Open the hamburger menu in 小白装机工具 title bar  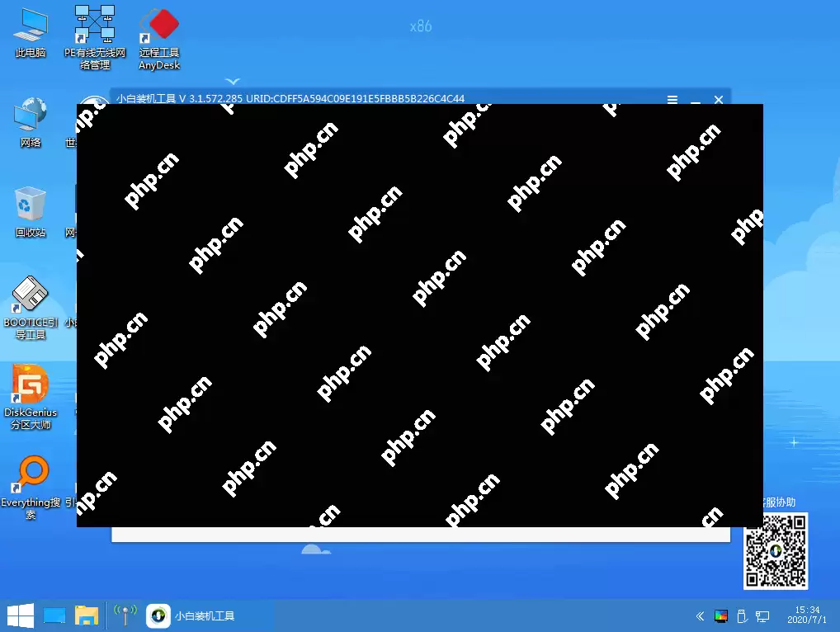(x=672, y=100)
